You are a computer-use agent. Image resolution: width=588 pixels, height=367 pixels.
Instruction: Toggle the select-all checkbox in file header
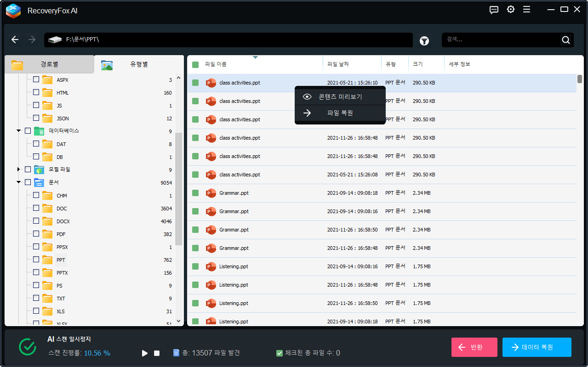point(195,65)
